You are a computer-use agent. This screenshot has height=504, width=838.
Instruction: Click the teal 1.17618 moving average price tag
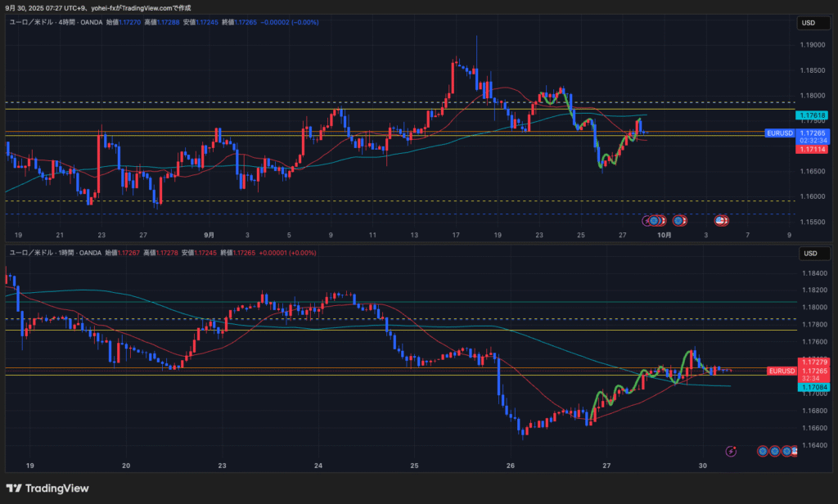point(813,116)
